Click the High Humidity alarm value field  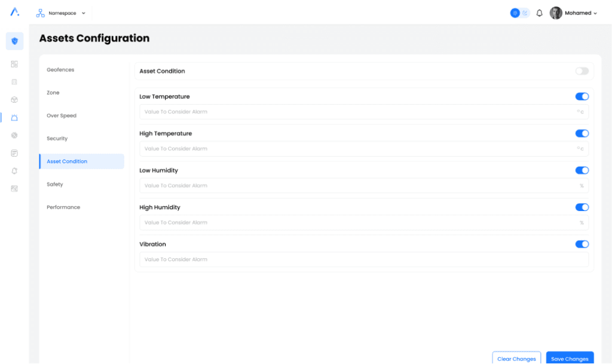coord(359,222)
